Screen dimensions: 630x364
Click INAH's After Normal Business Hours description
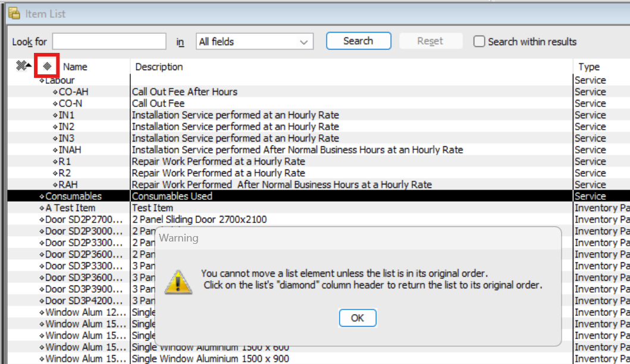(297, 150)
